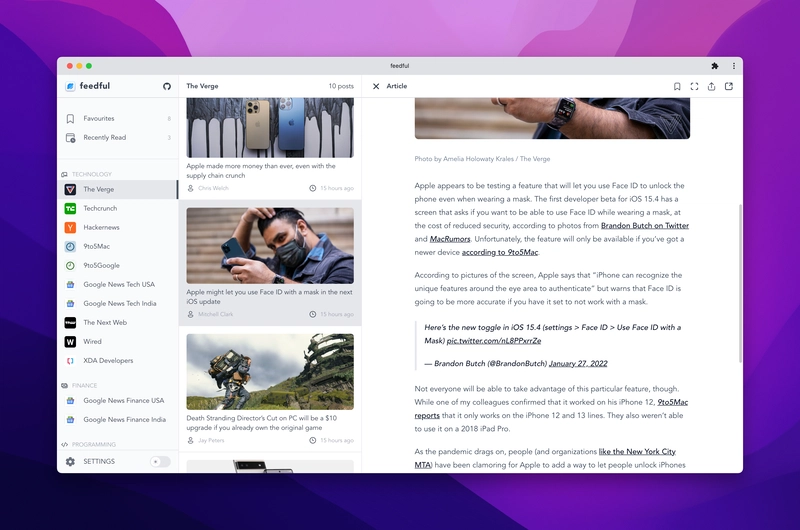
Task: Select the Hackernews feed
Action: pyautogui.click(x=118, y=228)
